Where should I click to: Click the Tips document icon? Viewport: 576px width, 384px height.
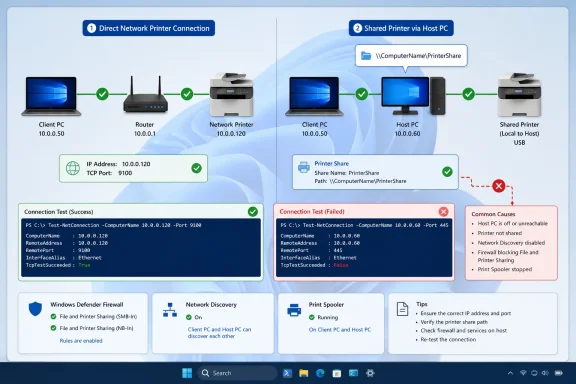pos(402,309)
